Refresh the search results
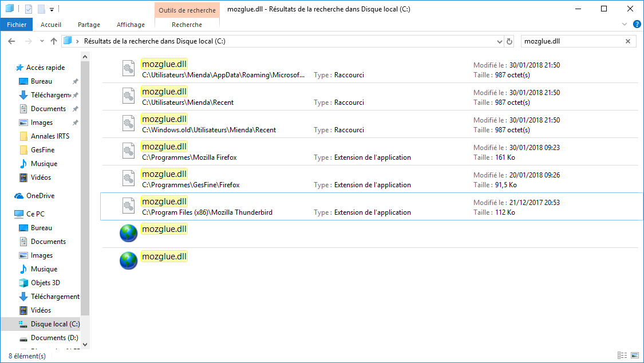 (509, 41)
